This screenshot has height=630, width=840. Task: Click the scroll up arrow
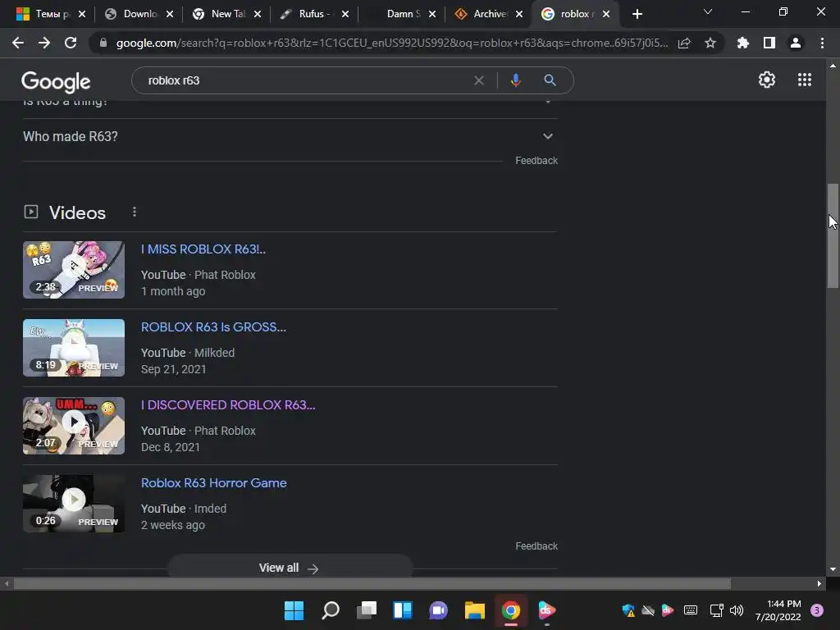(833, 66)
